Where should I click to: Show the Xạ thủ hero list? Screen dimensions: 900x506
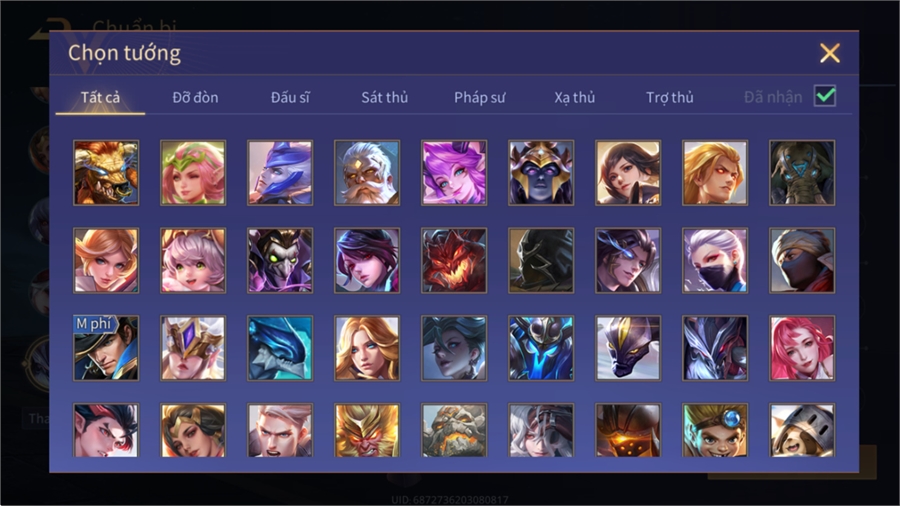pos(575,98)
